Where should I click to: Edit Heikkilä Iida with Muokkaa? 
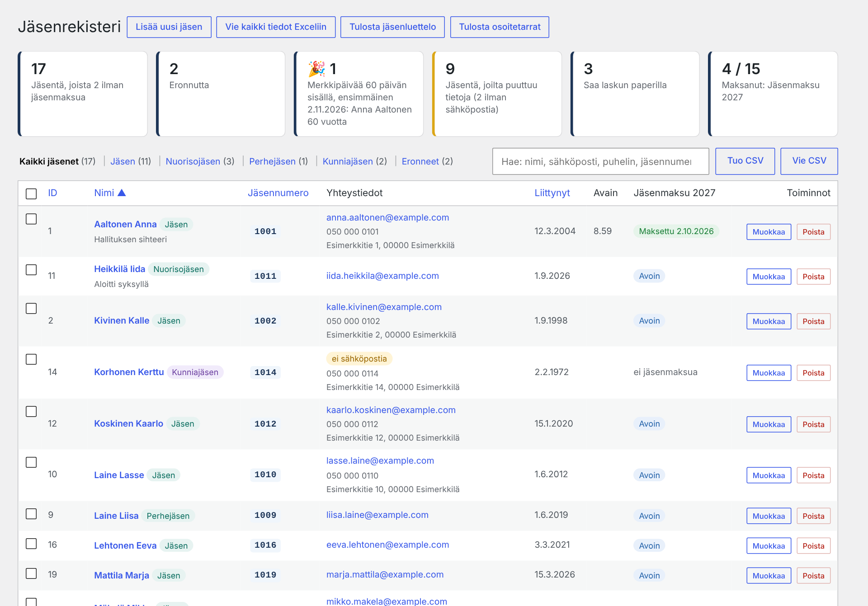769,277
